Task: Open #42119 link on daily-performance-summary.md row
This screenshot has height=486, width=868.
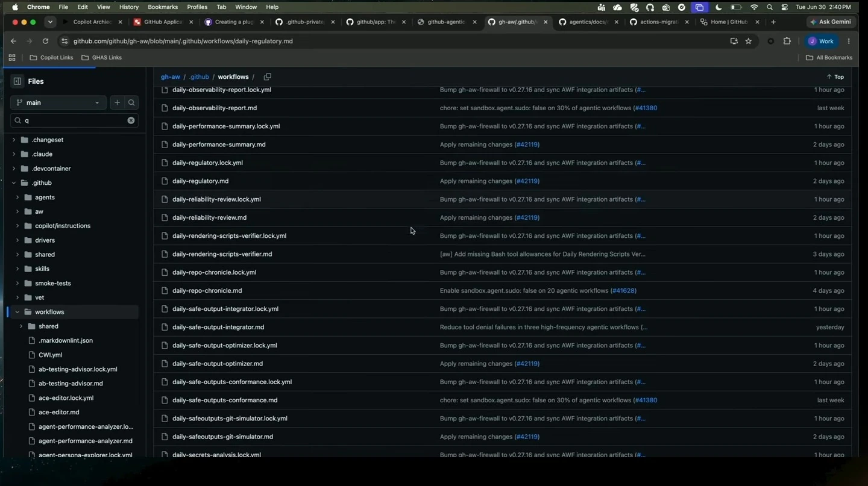Action: click(527, 145)
